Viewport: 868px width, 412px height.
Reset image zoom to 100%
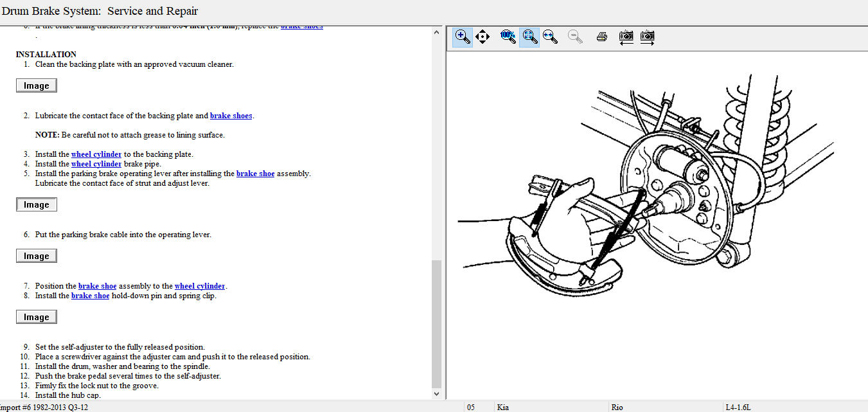pos(508,37)
